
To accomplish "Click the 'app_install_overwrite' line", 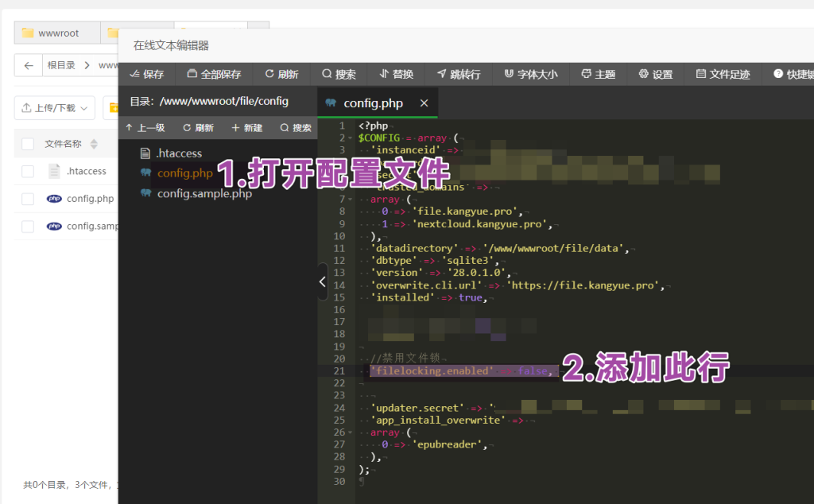I will (448, 421).
